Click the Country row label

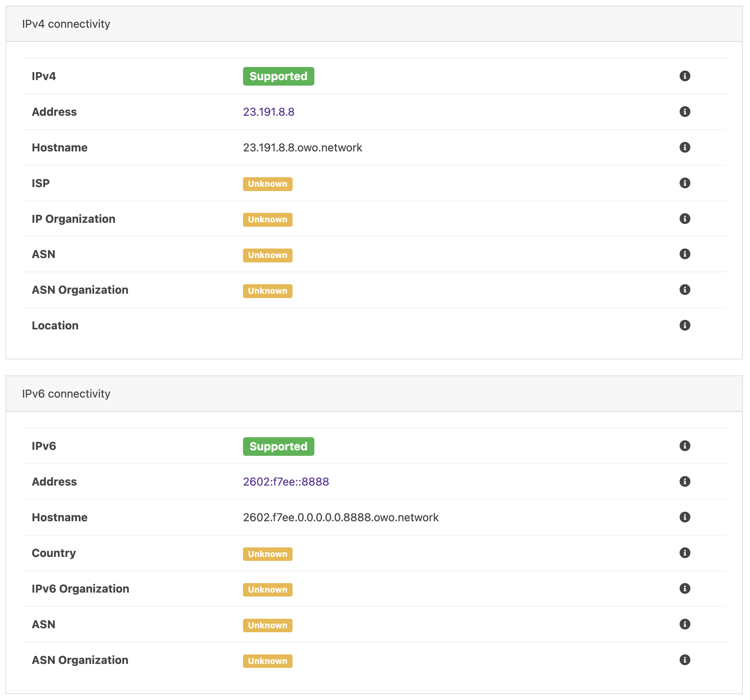coord(54,553)
